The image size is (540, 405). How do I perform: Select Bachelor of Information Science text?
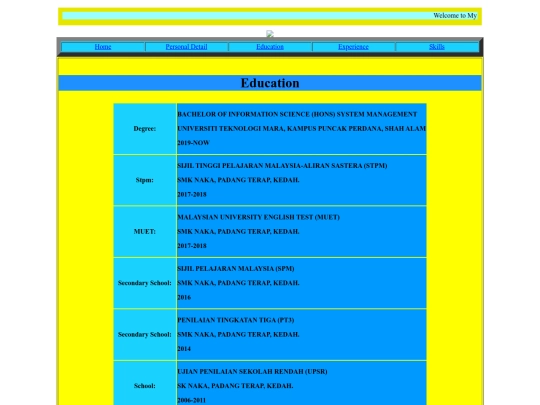(297, 114)
